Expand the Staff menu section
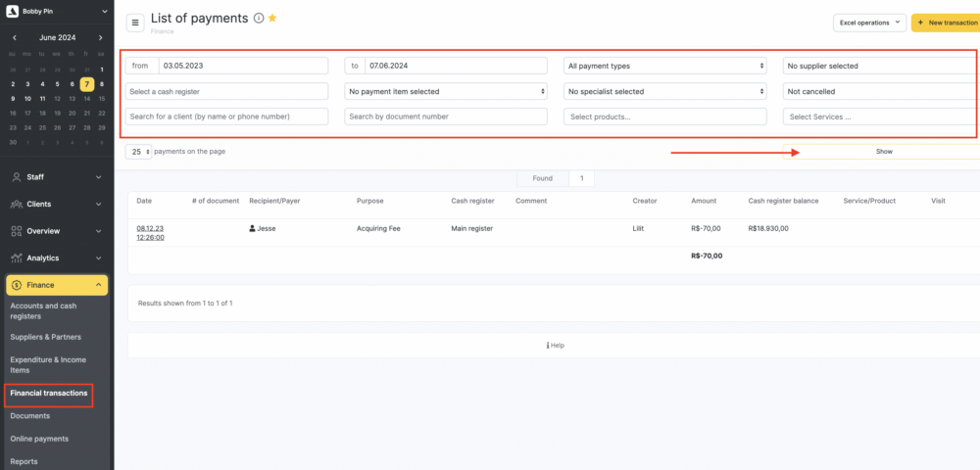 (x=98, y=177)
